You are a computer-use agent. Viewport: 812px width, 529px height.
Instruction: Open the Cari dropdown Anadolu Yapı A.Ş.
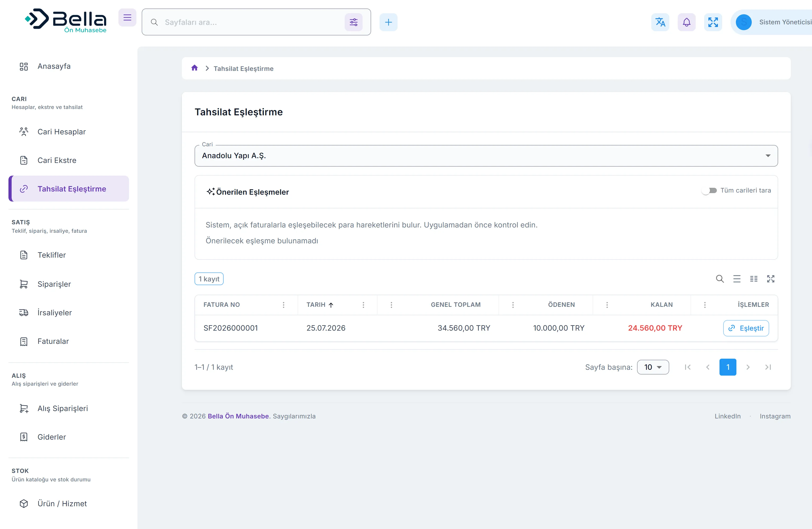pos(486,156)
